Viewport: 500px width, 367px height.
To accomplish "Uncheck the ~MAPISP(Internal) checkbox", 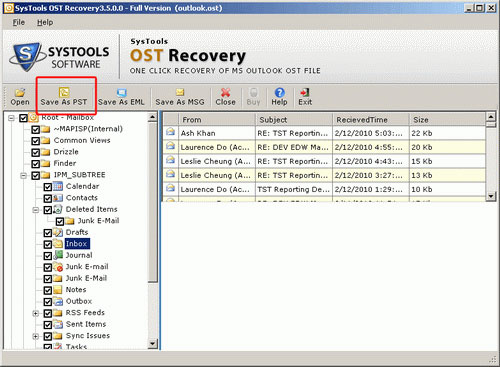I will [x=36, y=129].
